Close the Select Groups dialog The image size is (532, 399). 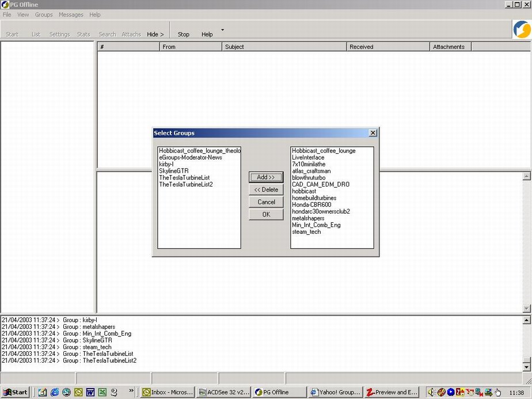pyautogui.click(x=373, y=133)
